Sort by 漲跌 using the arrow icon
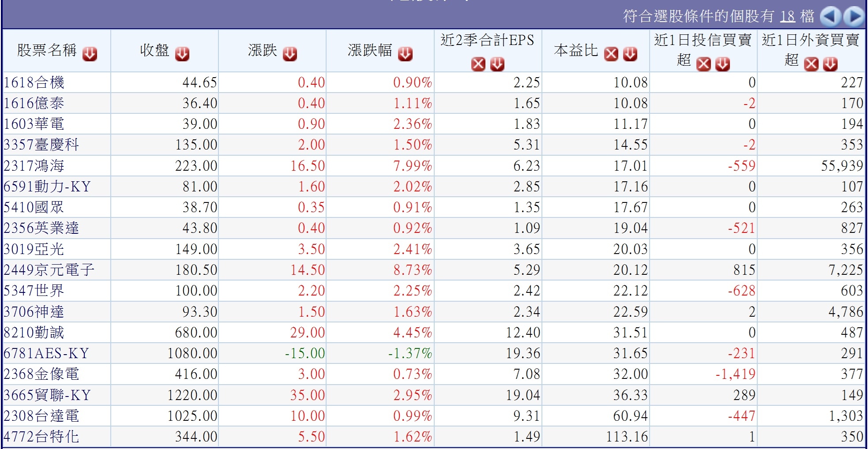 pyautogui.click(x=290, y=54)
